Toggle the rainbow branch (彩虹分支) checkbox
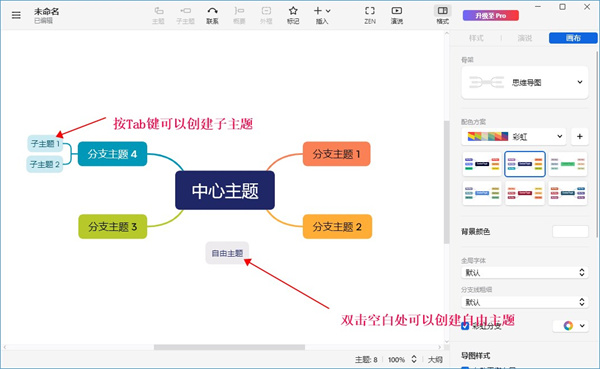600x369 pixels. (465, 326)
